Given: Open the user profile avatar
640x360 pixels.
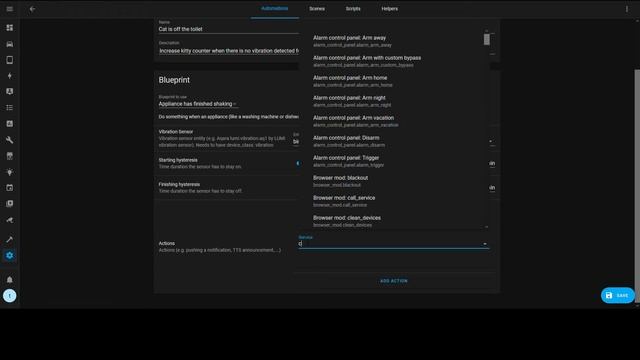Looking at the screenshot, I should coord(9,296).
